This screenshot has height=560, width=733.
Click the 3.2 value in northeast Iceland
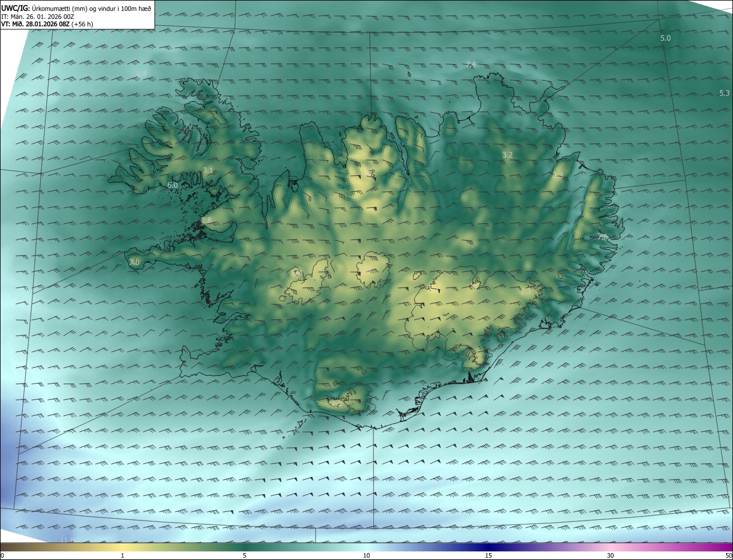click(507, 155)
